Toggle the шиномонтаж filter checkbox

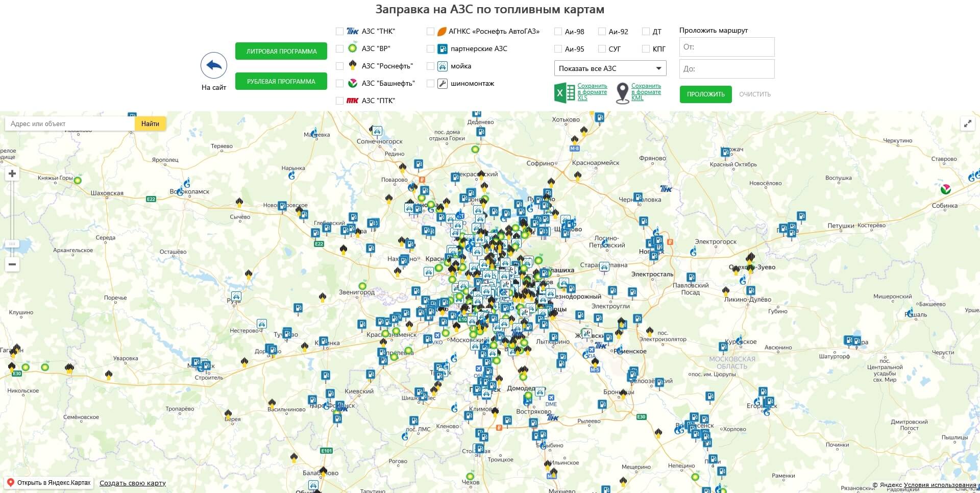coord(430,83)
